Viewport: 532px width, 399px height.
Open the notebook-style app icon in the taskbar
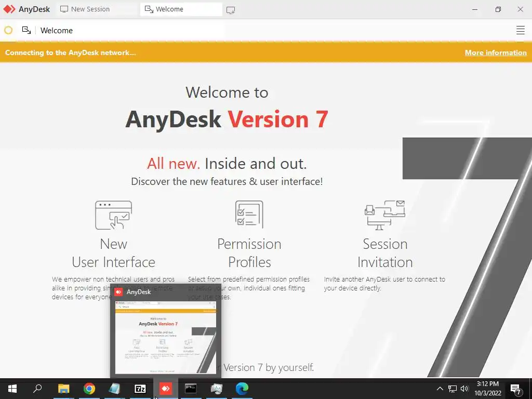click(115, 389)
